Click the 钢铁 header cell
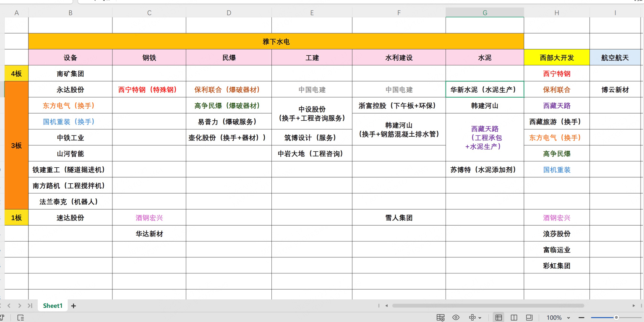The height and width of the screenshot is (322, 644). (x=149, y=57)
